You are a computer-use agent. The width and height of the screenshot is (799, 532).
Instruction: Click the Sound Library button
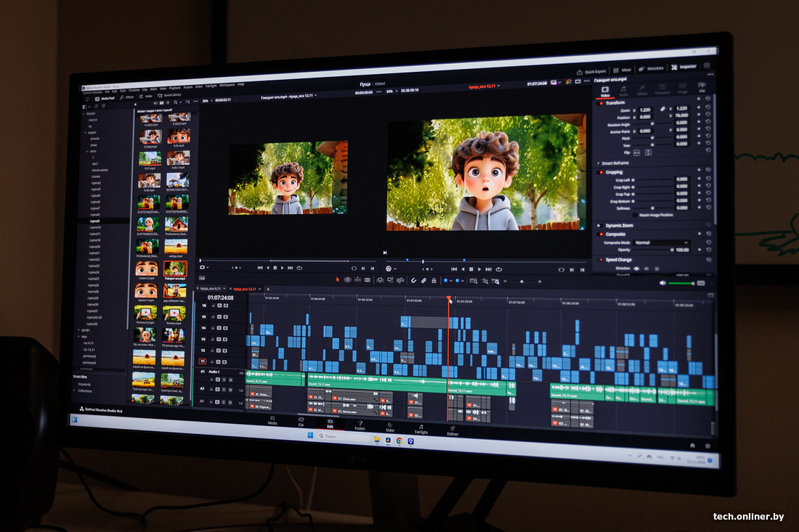coord(169,95)
